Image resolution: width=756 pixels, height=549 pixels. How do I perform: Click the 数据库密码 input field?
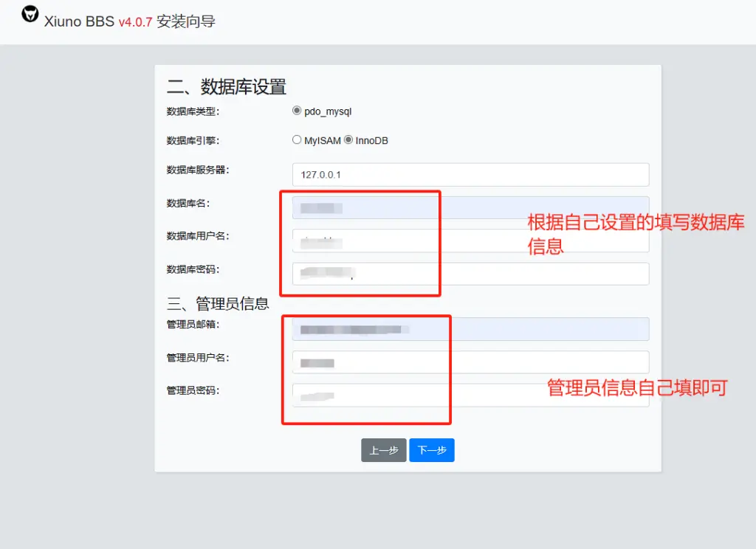point(470,274)
